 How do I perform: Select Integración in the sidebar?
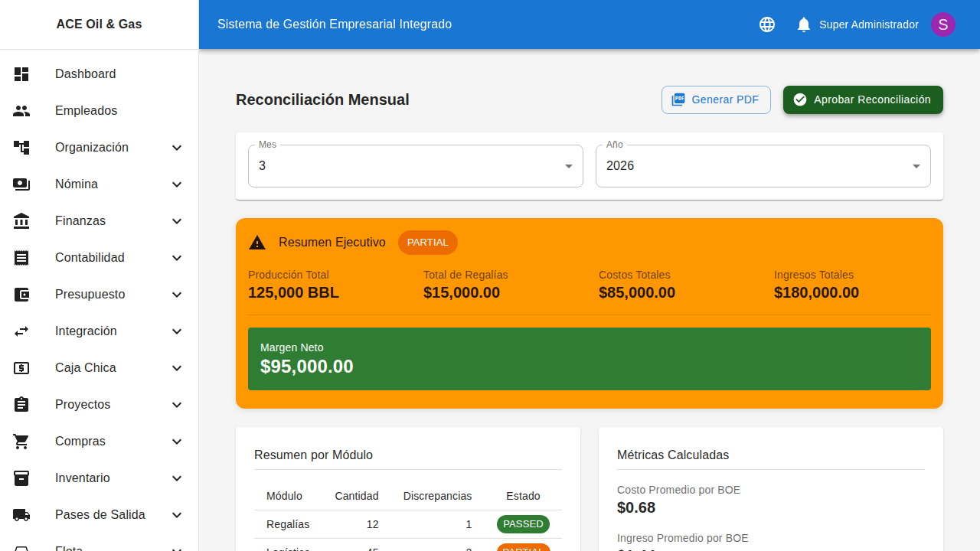tap(85, 331)
